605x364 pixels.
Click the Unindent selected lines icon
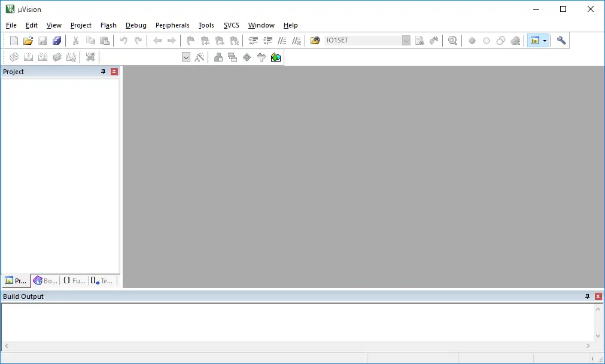tap(267, 41)
